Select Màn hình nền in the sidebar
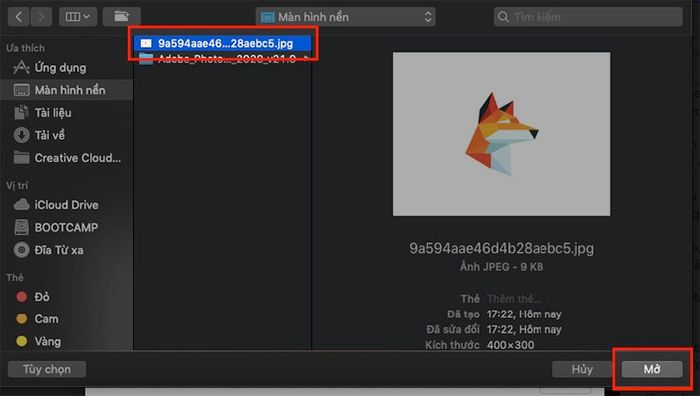Image resolution: width=700 pixels, height=396 pixels. click(x=67, y=90)
